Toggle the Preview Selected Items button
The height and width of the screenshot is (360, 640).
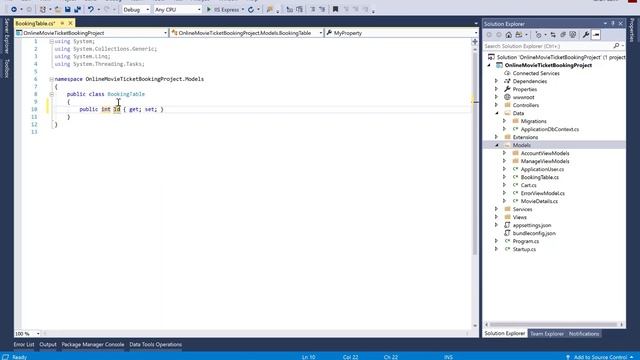click(596, 35)
